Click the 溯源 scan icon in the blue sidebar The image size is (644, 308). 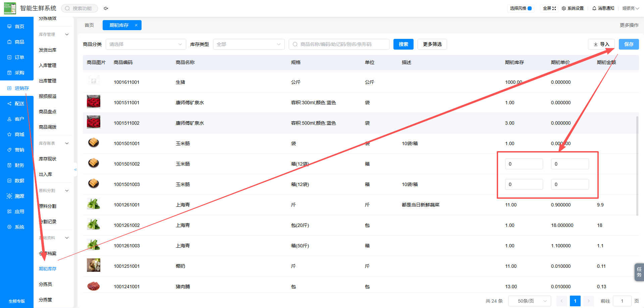pyautogui.click(x=9, y=196)
